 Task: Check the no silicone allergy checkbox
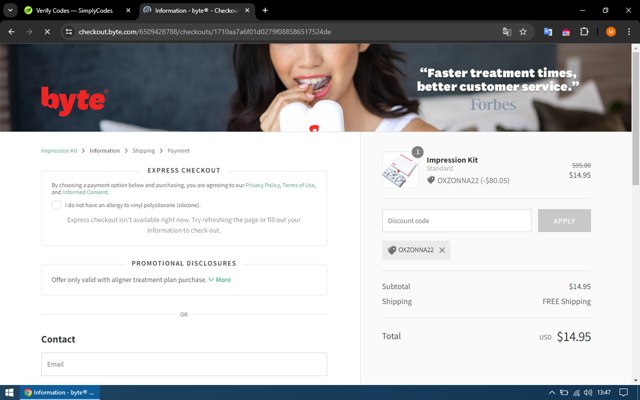[x=56, y=205]
